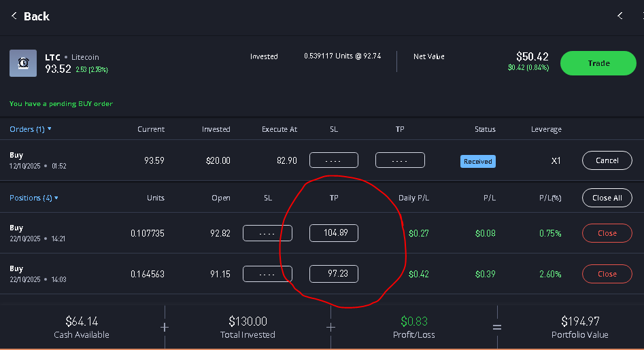Set stop loss for 0.107735 units position
This screenshot has height=350, width=644.
(267, 233)
